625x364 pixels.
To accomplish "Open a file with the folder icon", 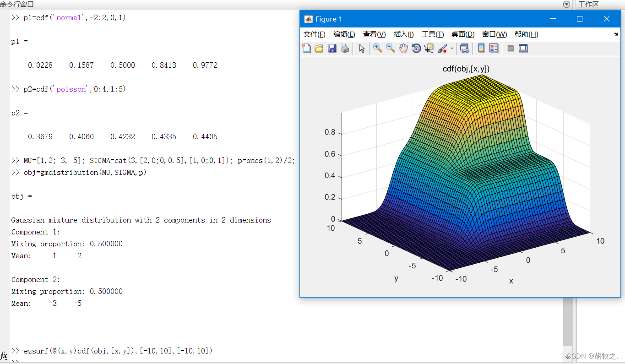I will (x=319, y=48).
